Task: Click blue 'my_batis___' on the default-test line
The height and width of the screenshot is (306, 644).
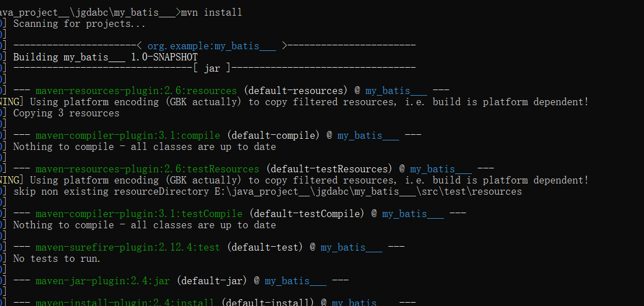Action: click(351, 247)
